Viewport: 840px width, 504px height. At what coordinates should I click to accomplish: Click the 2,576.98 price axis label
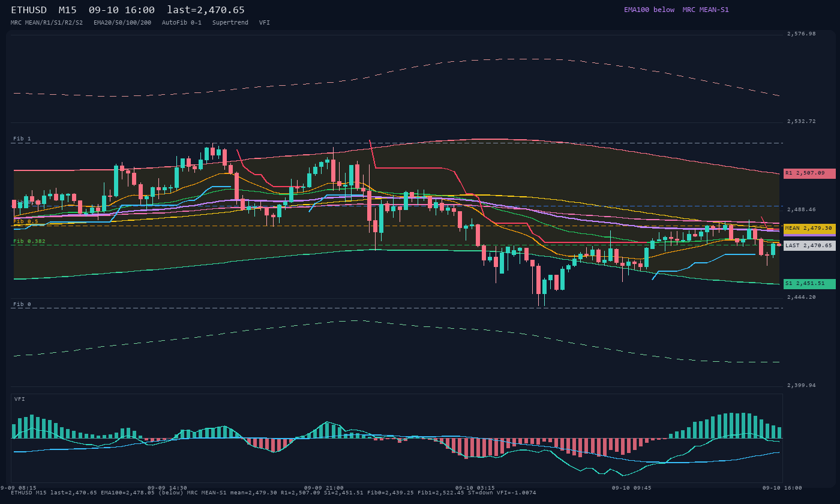[802, 34]
